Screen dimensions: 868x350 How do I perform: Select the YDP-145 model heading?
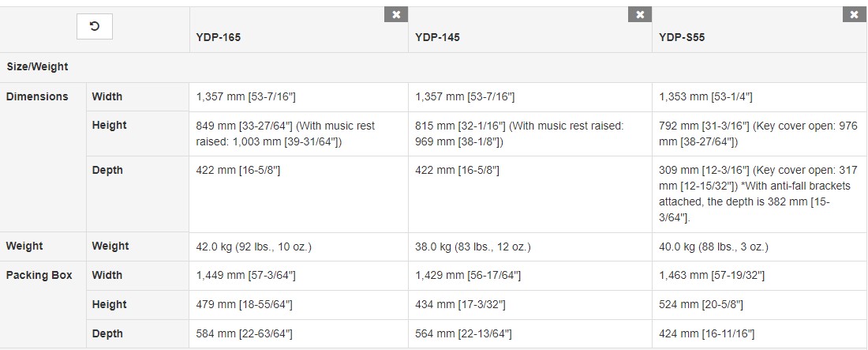(437, 38)
